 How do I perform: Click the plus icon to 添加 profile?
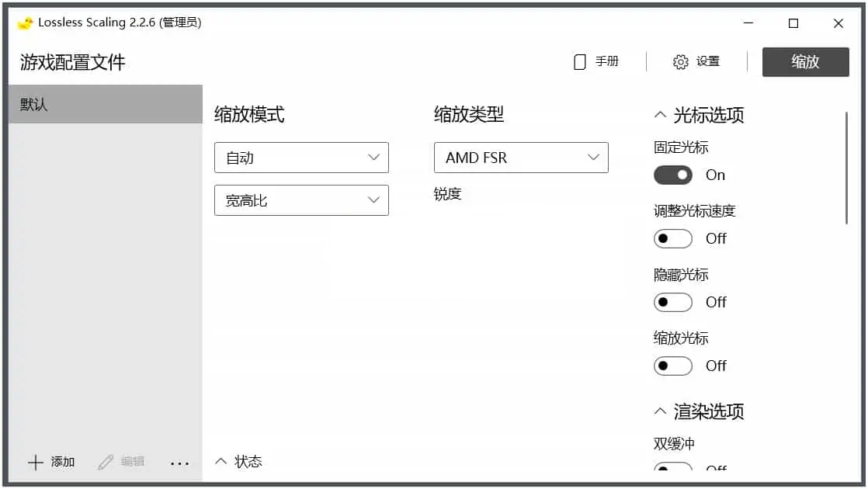pyautogui.click(x=36, y=463)
